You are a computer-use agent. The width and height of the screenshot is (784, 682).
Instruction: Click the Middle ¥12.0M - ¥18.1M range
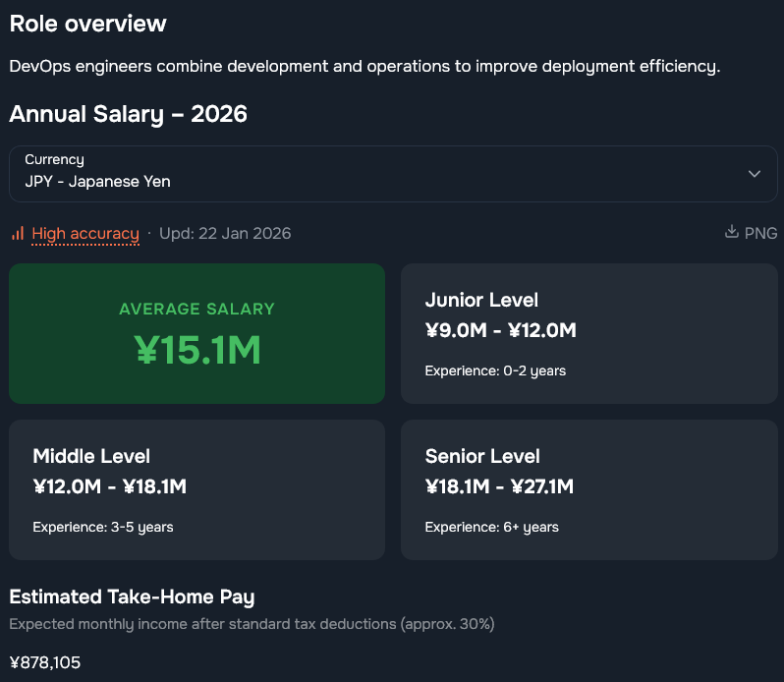click(x=109, y=486)
